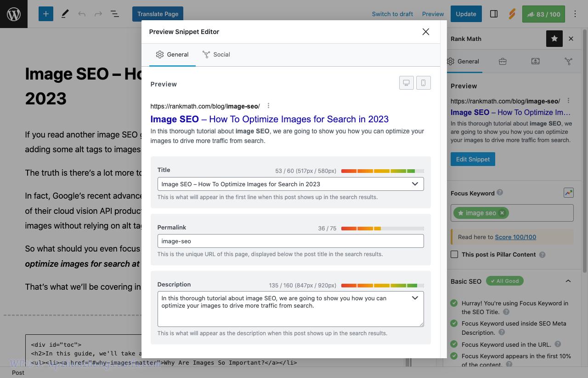Screen dimensions: 588x378
Task: Click the orange slash icon in the top bar
Action: pyautogui.click(x=512, y=14)
